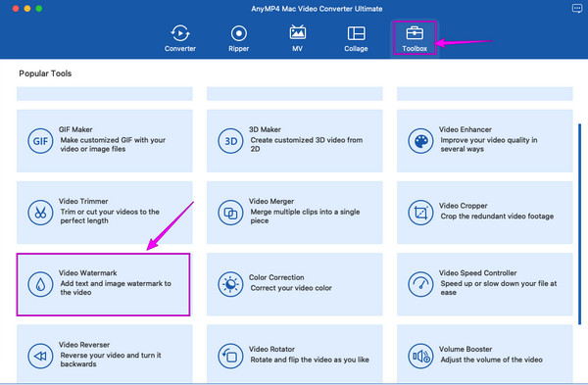The image size is (588, 385).
Task: Select the Toolbox tab
Action: 415,38
